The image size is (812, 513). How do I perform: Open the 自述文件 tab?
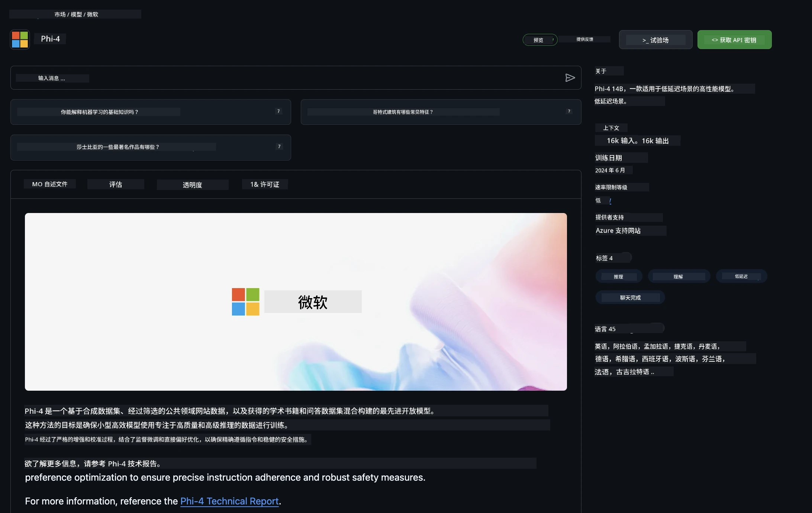(x=50, y=184)
